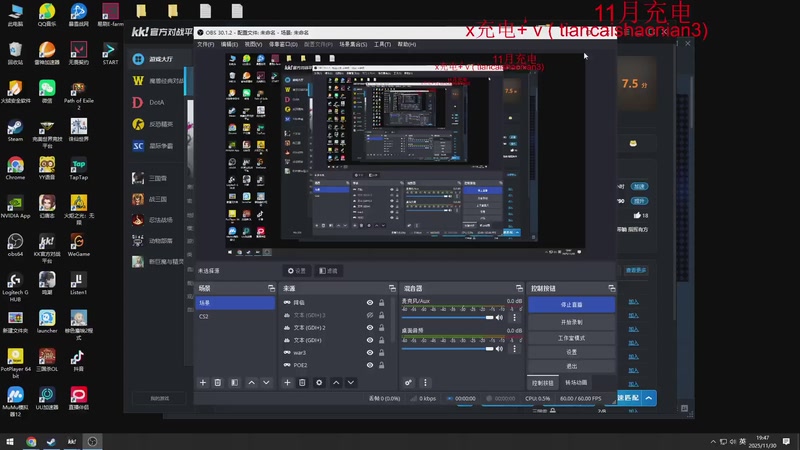The image size is (800, 450).
Task: Add a new source with plus icon
Action: tap(287, 383)
